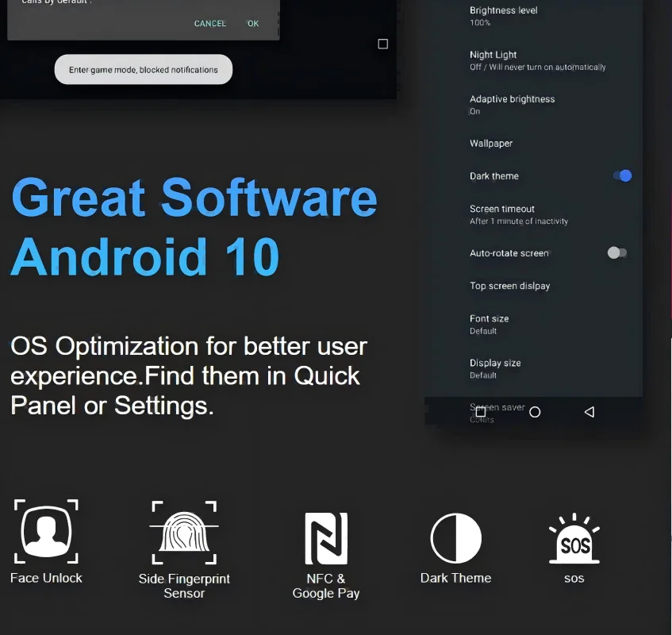
Task: Click the 'Side Fingerprint Sensor' caption
Action: pyautogui.click(x=184, y=586)
